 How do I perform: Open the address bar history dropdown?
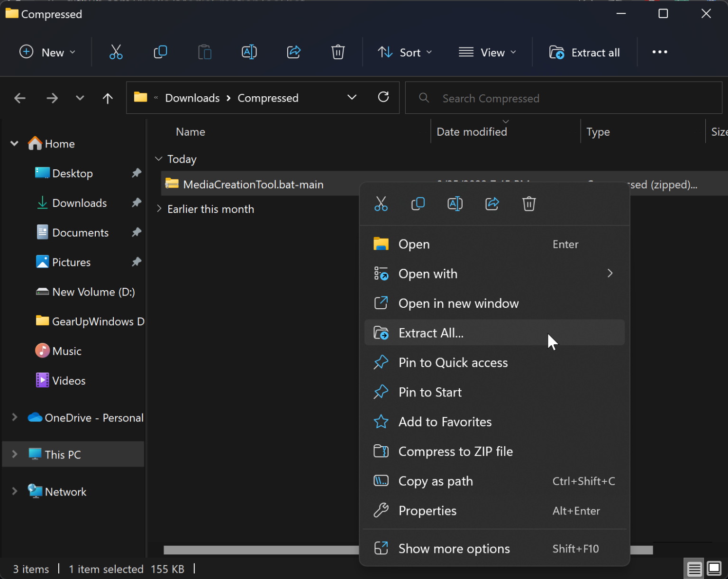coord(352,98)
